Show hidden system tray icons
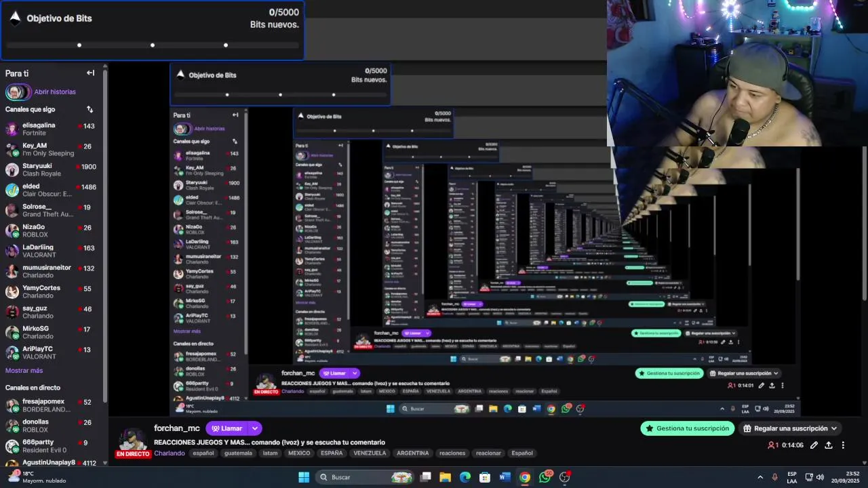868x488 pixels. pyautogui.click(x=760, y=477)
